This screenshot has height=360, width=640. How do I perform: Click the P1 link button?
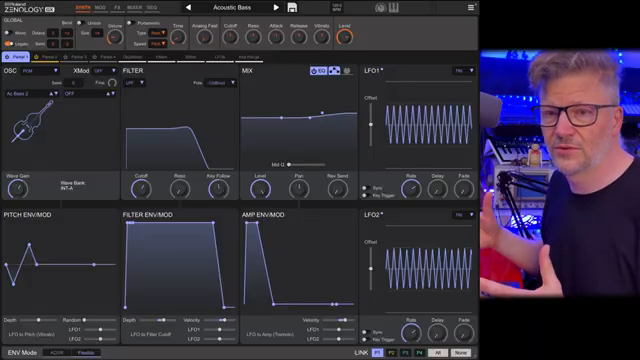click(378, 353)
